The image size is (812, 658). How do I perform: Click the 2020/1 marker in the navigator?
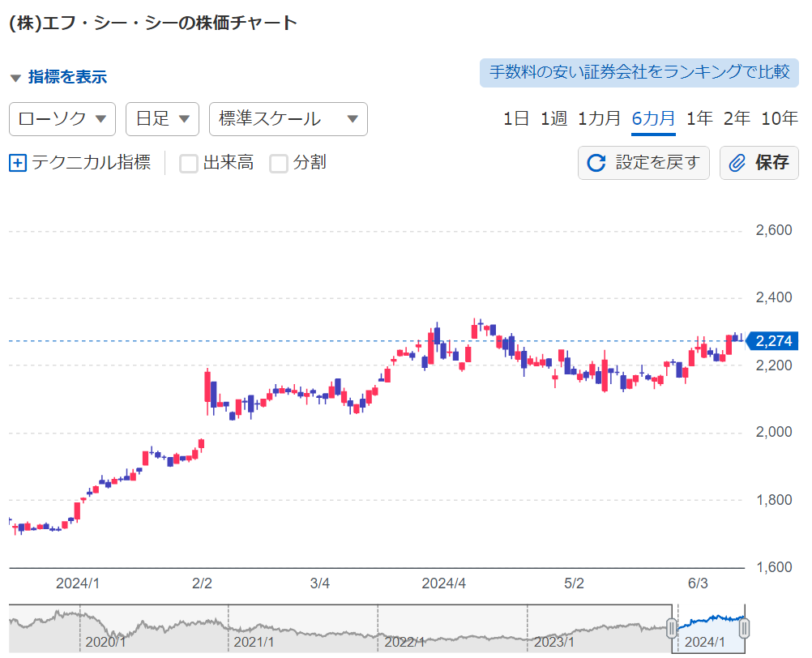pyautogui.click(x=105, y=642)
